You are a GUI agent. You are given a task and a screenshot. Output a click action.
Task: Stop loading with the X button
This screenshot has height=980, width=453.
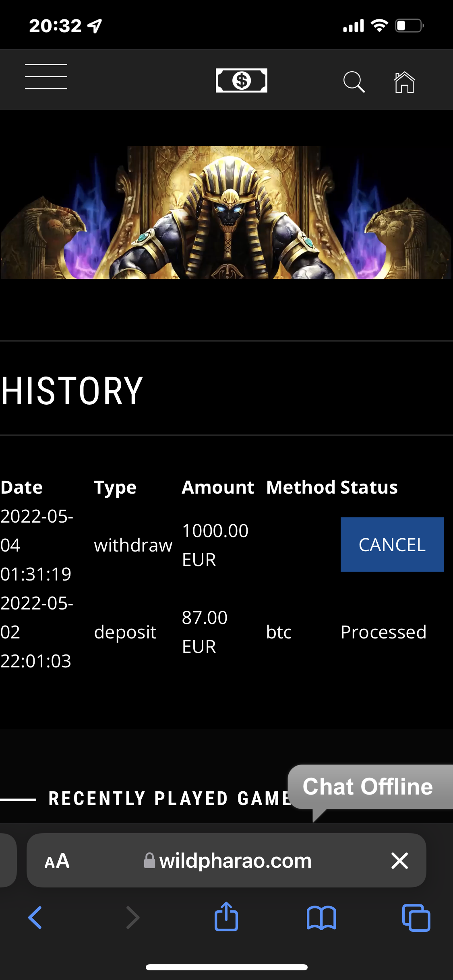click(x=399, y=861)
